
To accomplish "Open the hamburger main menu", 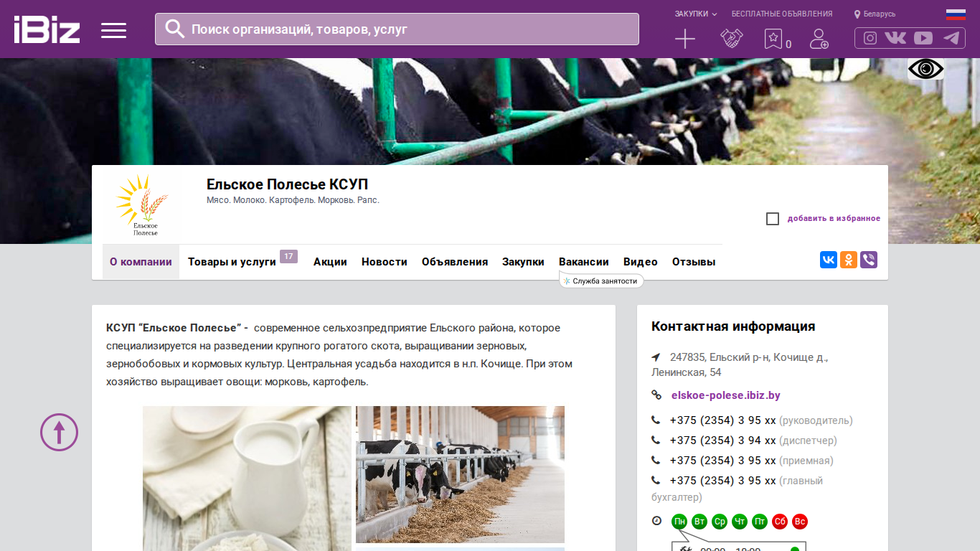I will click(113, 30).
